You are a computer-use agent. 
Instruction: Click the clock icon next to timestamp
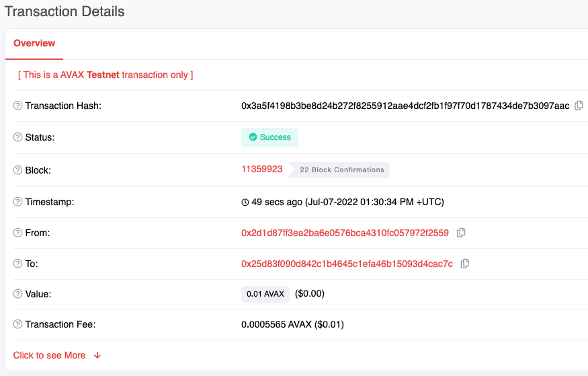245,202
